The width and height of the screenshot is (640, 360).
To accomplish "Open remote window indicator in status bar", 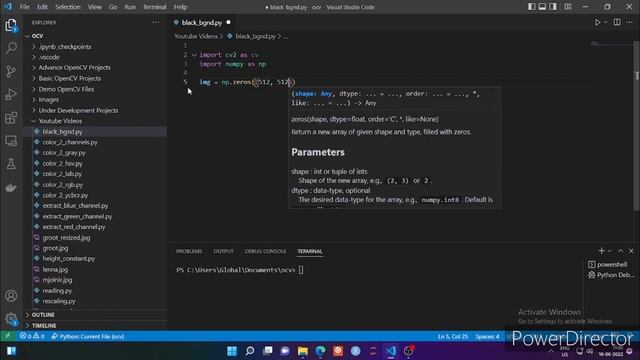I will [7, 336].
